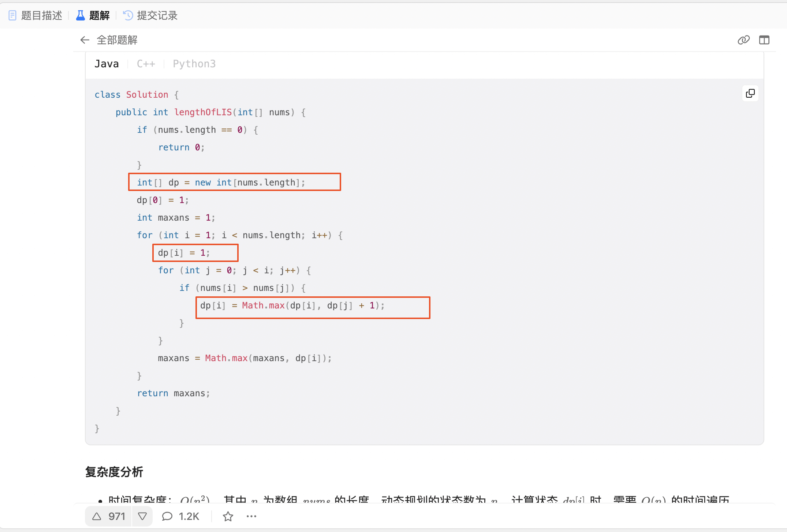The height and width of the screenshot is (532, 787).
Task: Switch code language to Python3
Action: pos(194,64)
